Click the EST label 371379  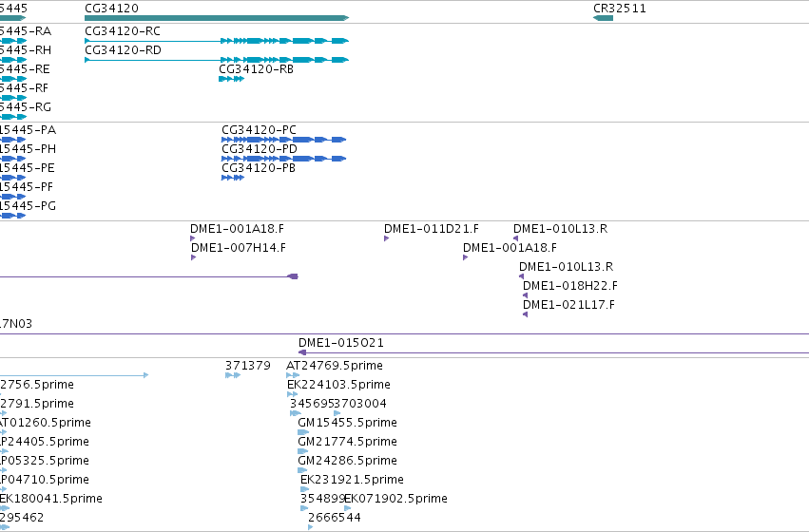(248, 366)
